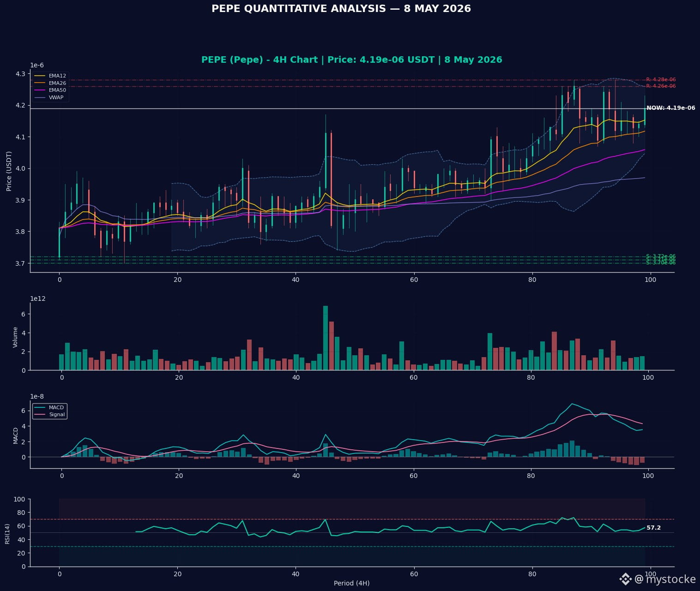This screenshot has height=591, width=700.
Task: Click the "60" tick on the RSI y-axis
Action: [x=21, y=526]
